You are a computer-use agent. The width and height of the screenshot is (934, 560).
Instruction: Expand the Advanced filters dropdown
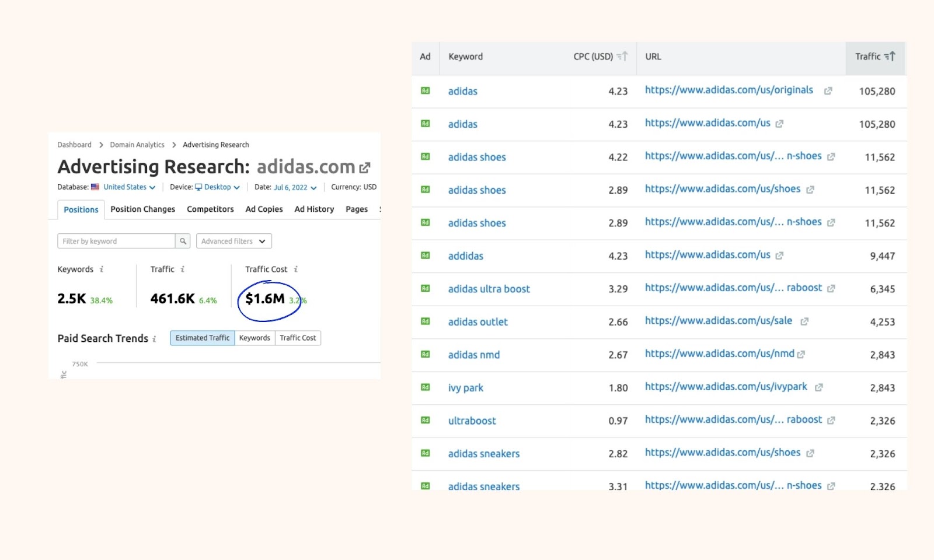tap(233, 241)
